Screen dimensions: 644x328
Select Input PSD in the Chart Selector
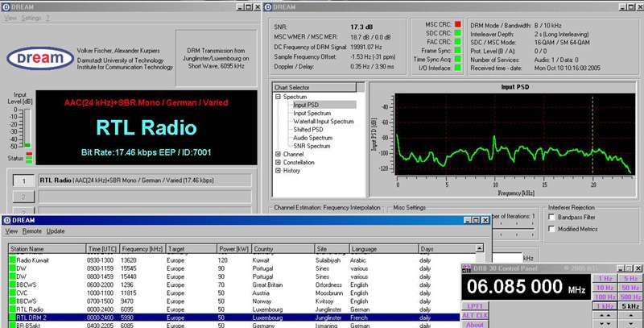tap(306, 105)
